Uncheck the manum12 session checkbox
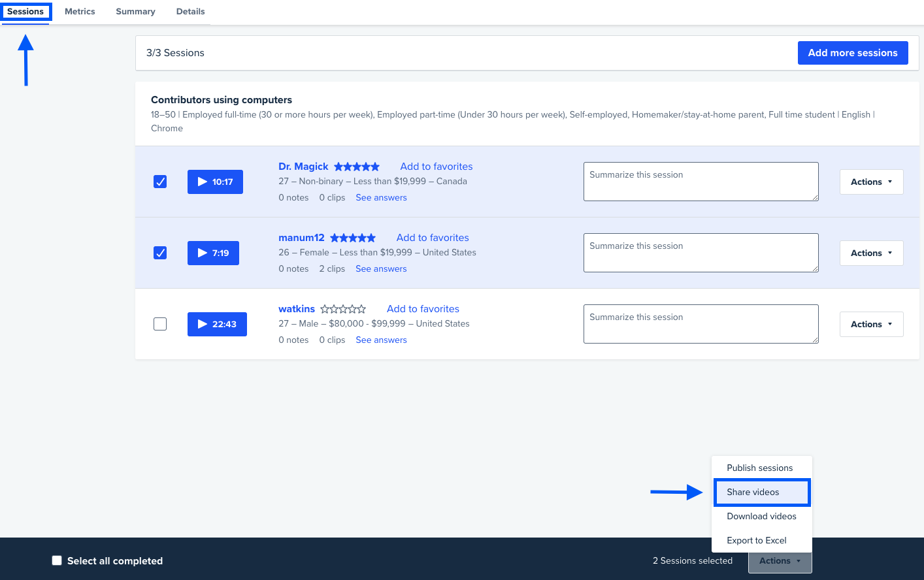The height and width of the screenshot is (580, 924). (x=160, y=253)
